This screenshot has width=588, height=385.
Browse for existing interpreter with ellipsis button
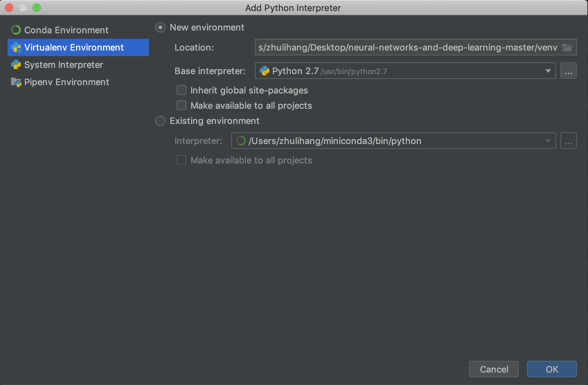click(569, 141)
